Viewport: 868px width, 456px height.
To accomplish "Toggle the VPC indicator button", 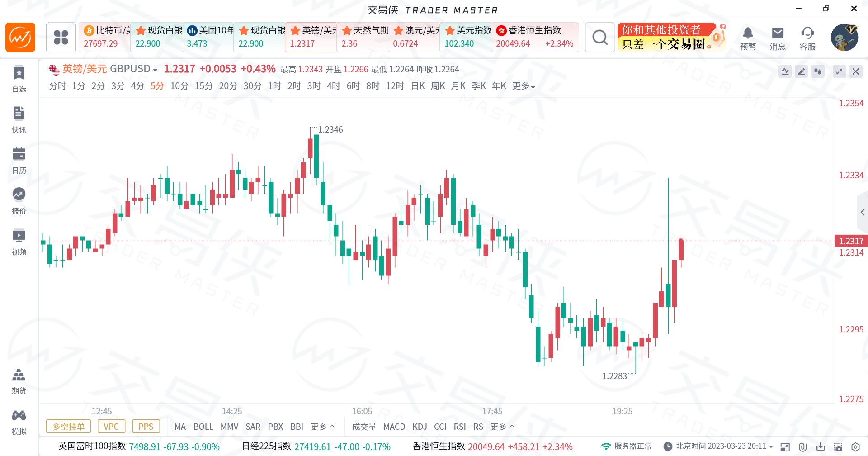I will [111, 427].
